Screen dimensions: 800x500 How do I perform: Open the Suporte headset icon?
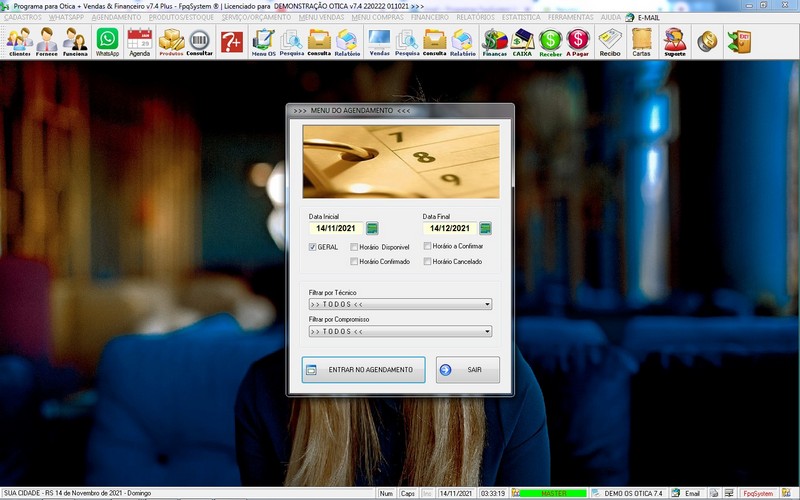pyautogui.click(x=675, y=42)
